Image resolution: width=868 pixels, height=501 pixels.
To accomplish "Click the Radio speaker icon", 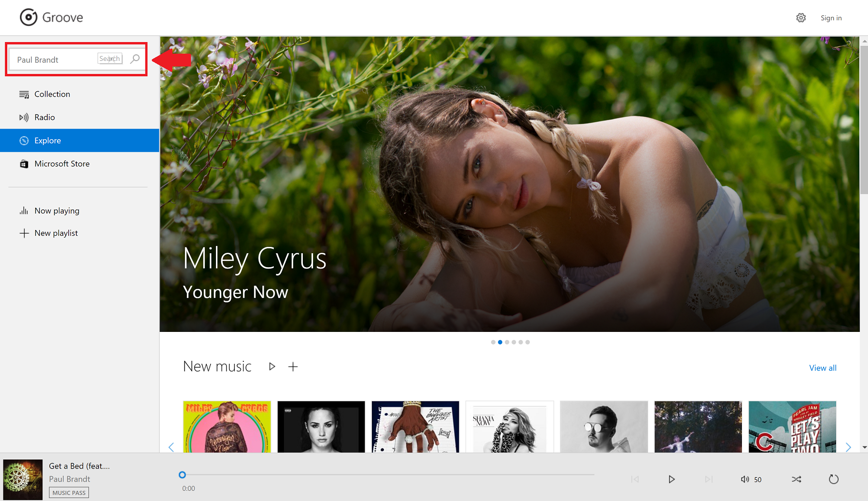I will [x=24, y=117].
